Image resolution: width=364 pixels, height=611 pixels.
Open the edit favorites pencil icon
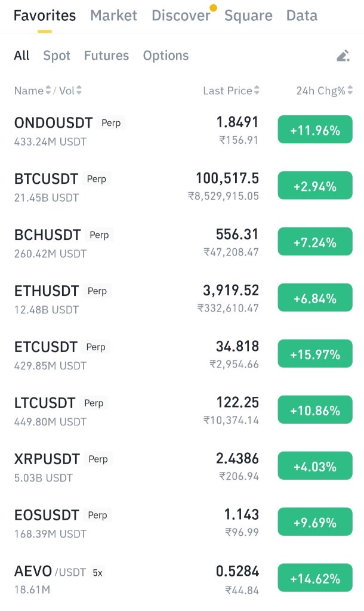(343, 56)
